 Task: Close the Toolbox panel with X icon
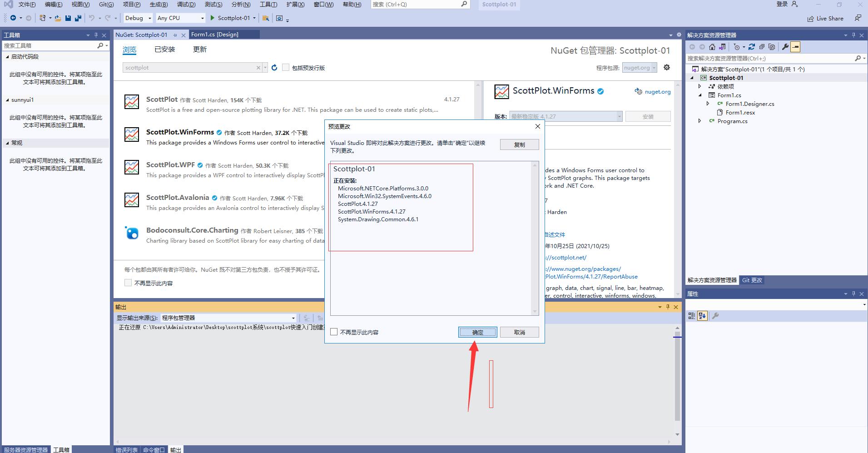104,35
